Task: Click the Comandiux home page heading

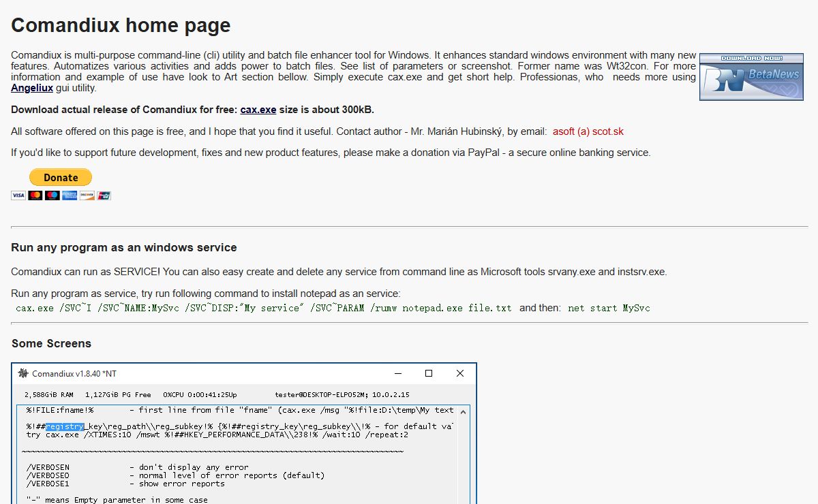Action: (121, 25)
